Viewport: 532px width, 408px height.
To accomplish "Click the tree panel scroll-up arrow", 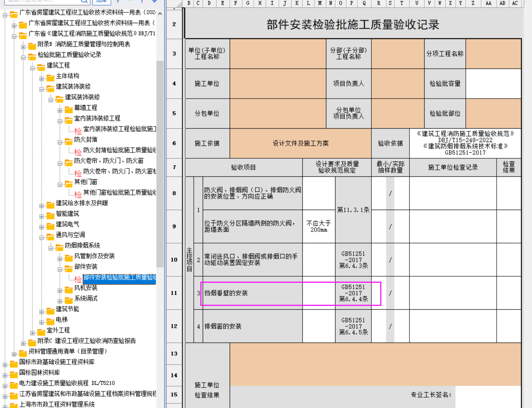I will click(160, 13).
